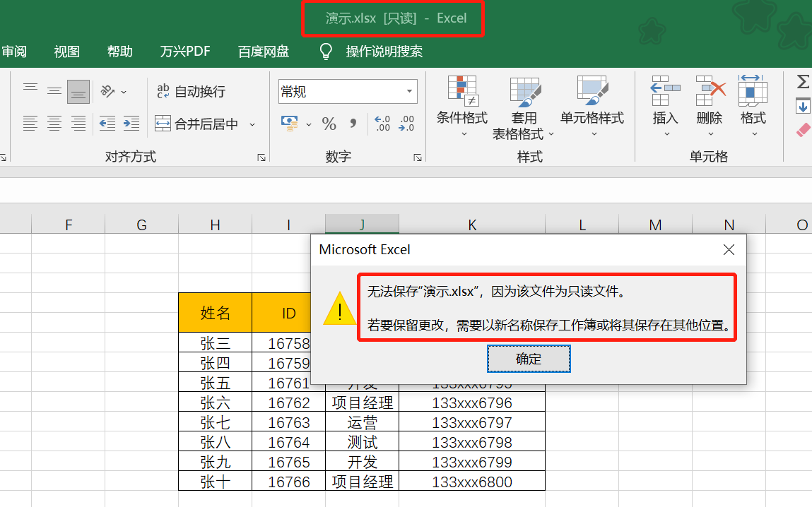Expand the 合并后居中 dropdown arrow
The height and width of the screenshot is (507, 812).
coord(253,125)
